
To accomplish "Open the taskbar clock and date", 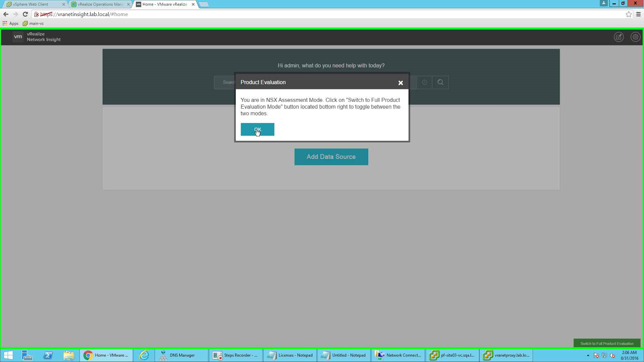I will pos(630,355).
